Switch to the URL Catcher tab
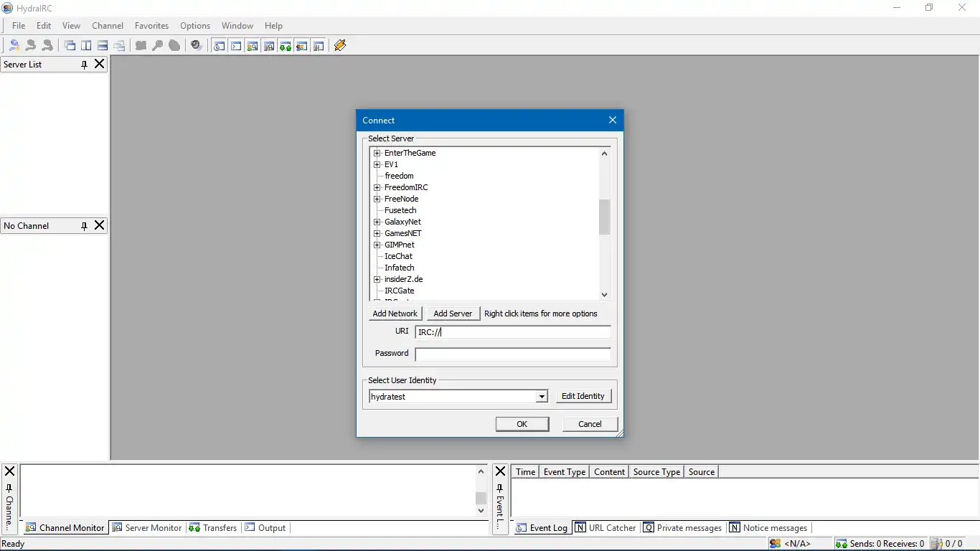The height and width of the screenshot is (551, 980). coord(606,527)
